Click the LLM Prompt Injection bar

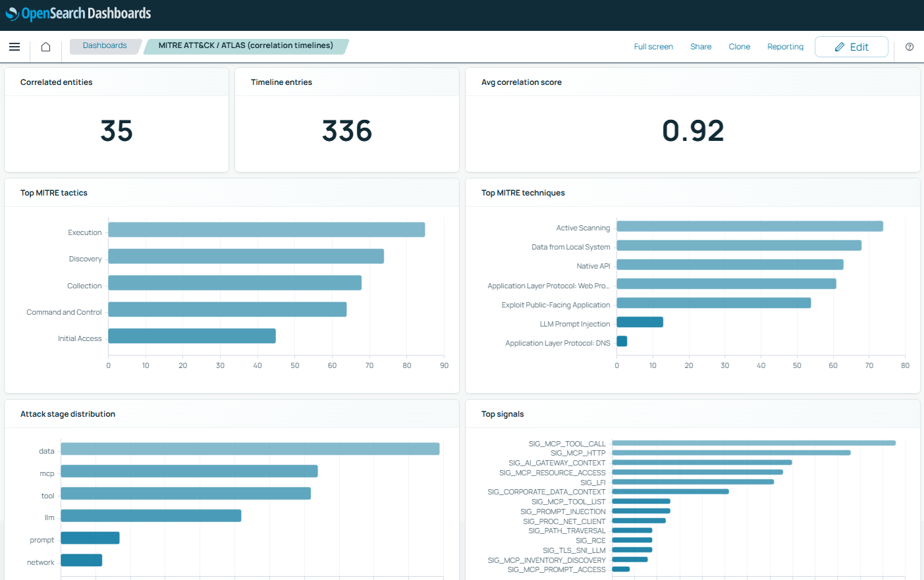(639, 322)
